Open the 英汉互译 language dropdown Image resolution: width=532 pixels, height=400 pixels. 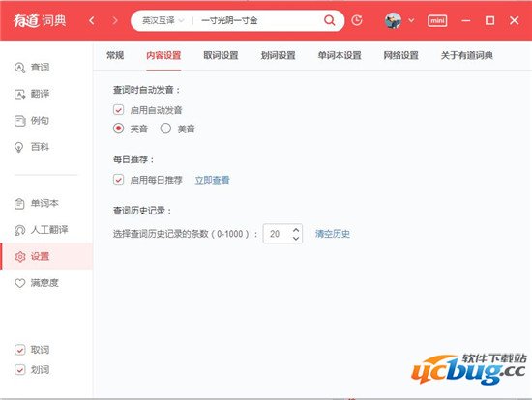(x=163, y=21)
